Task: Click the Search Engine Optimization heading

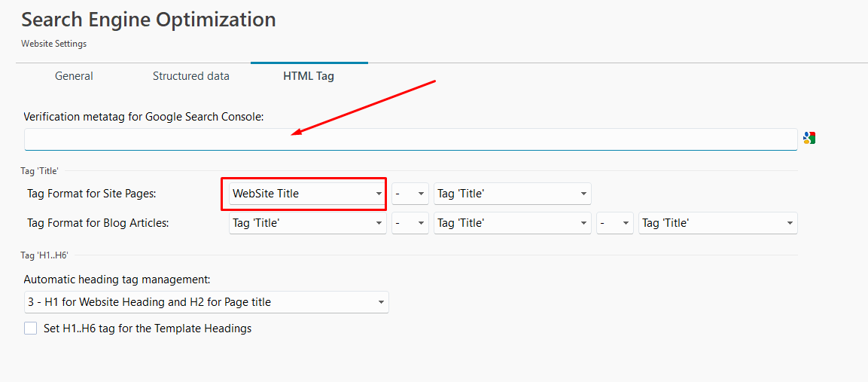Action: click(148, 20)
